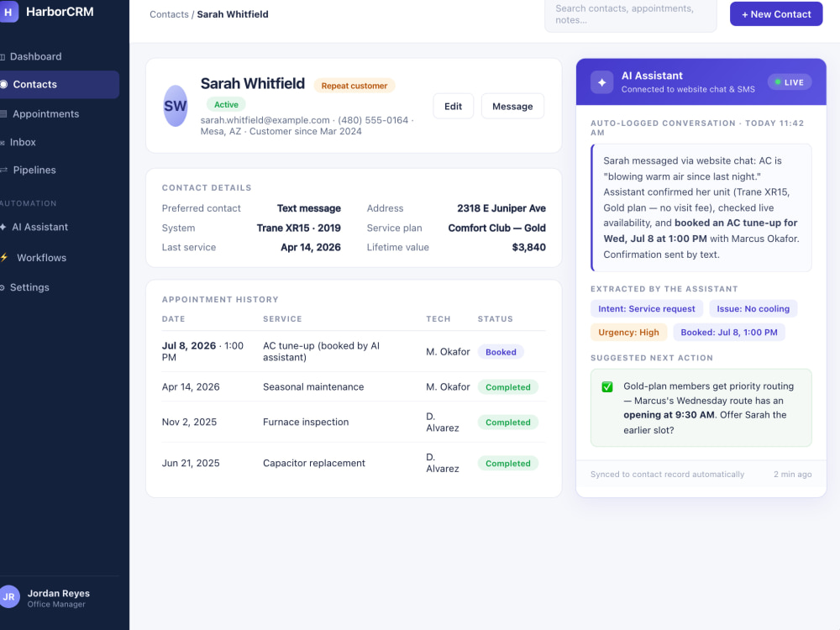Click the Message button
This screenshot has height=630, width=840.
(x=512, y=106)
